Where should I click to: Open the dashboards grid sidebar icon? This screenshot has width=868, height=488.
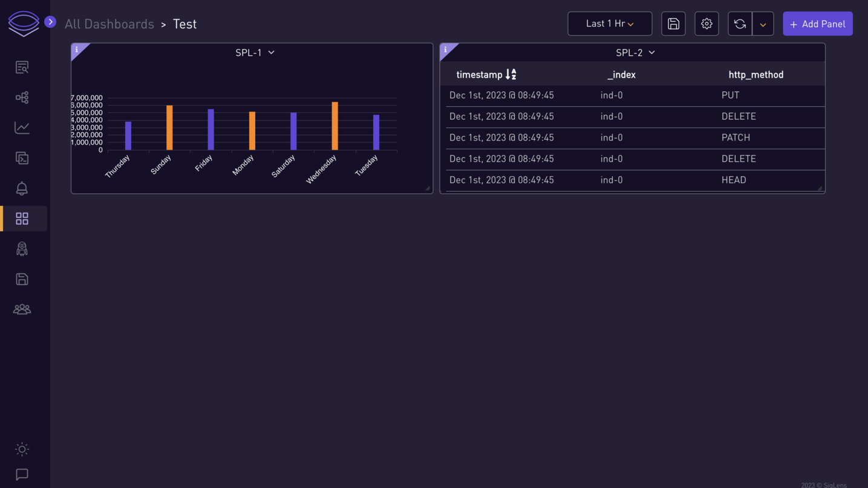click(22, 219)
